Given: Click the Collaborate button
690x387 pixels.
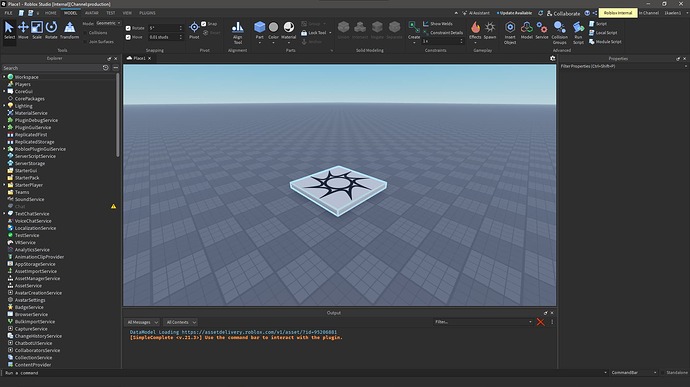Looking at the screenshot, I should (563, 13).
